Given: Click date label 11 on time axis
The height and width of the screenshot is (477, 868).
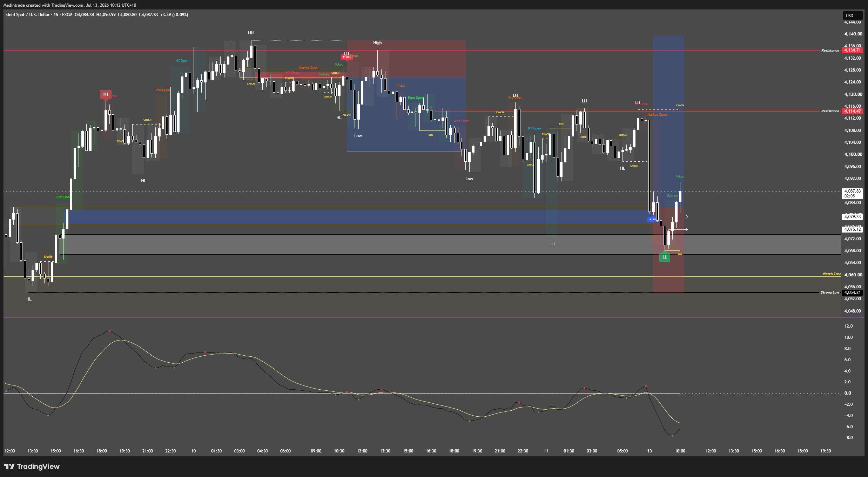Looking at the screenshot, I should pos(546,451).
